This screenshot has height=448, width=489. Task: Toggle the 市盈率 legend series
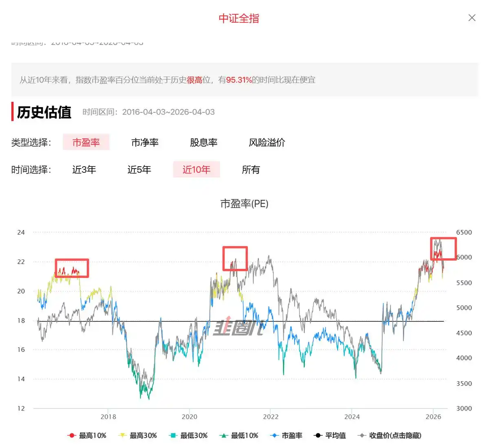286,435
